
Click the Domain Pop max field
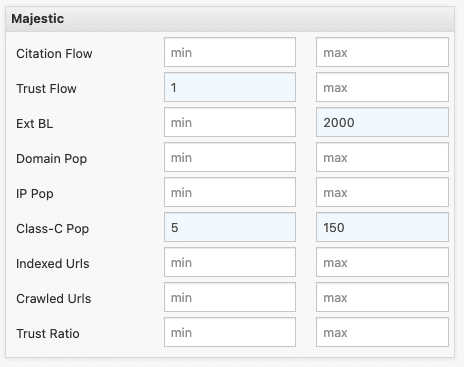click(382, 157)
